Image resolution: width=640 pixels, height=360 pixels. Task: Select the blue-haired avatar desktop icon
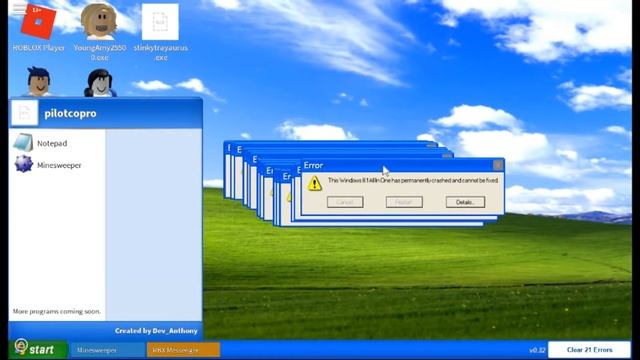point(39,81)
